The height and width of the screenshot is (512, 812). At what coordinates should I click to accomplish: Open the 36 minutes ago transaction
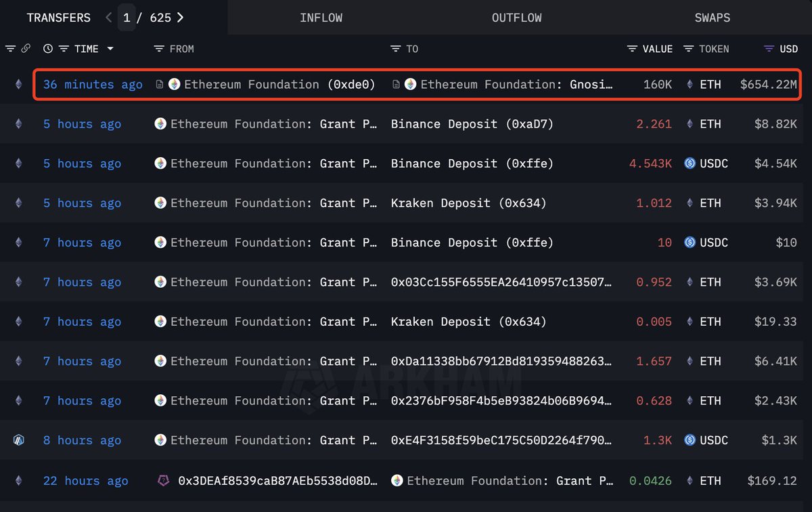point(93,85)
